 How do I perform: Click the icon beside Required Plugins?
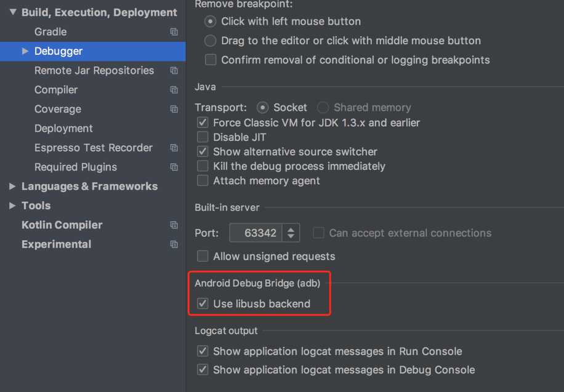coord(174,167)
